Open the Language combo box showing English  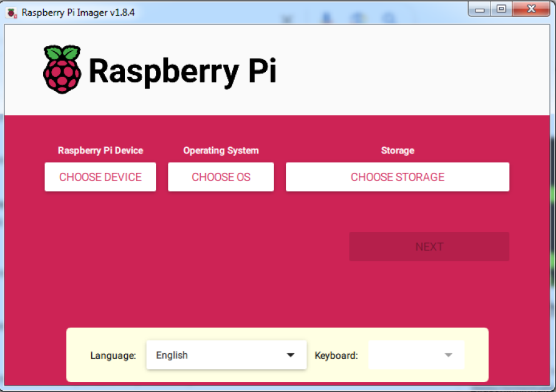tap(212, 355)
